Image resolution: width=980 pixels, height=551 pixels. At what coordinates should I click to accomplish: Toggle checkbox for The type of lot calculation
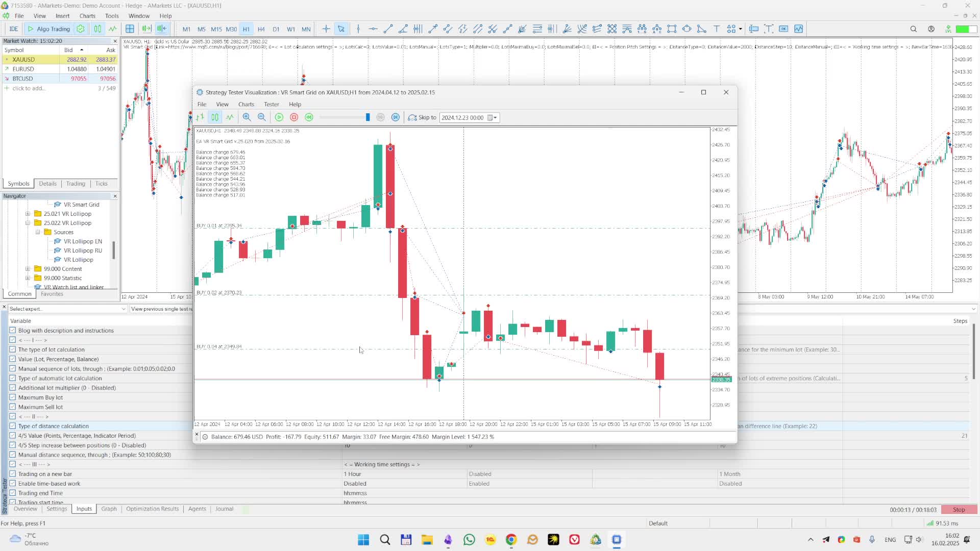(x=13, y=349)
